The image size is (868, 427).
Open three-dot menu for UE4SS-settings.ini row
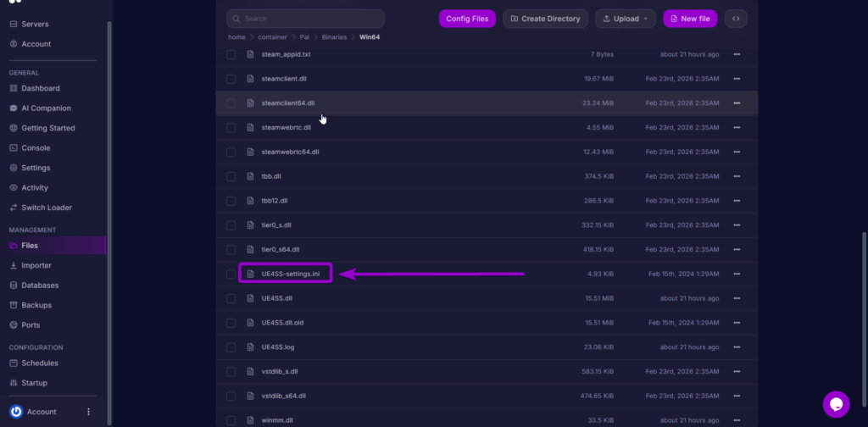click(x=737, y=274)
